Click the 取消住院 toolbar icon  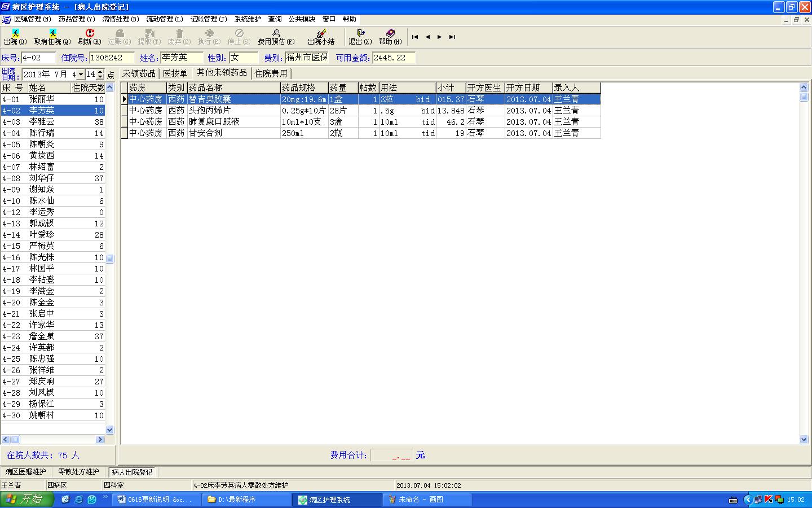(52, 37)
